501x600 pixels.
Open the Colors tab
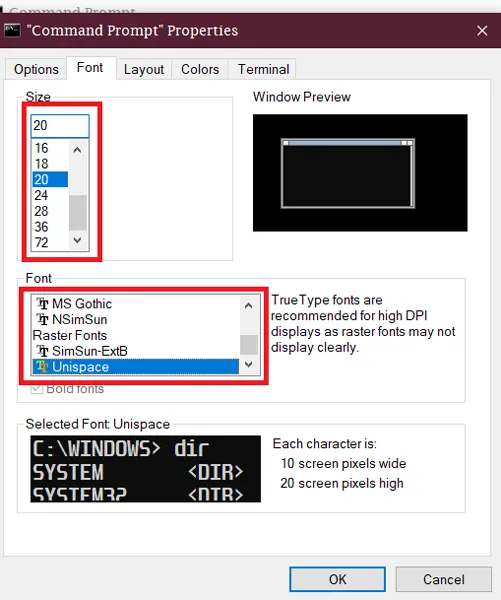point(200,69)
